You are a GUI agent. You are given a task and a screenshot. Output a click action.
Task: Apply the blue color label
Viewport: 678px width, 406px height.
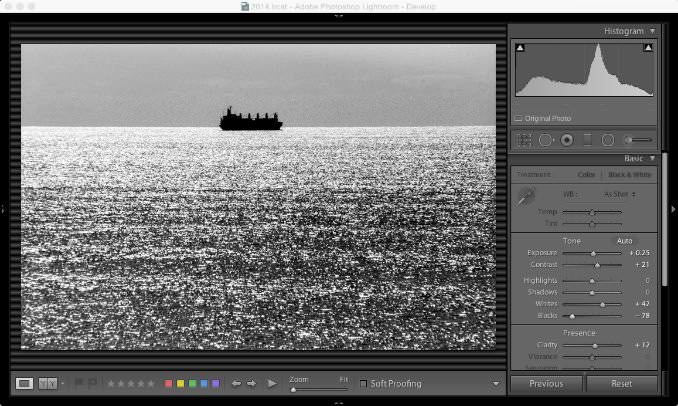point(204,384)
